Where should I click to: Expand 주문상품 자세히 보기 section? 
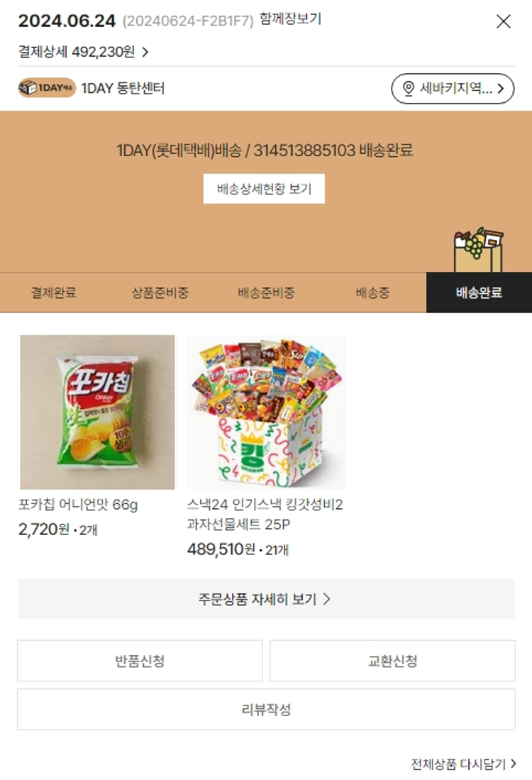pos(266,599)
